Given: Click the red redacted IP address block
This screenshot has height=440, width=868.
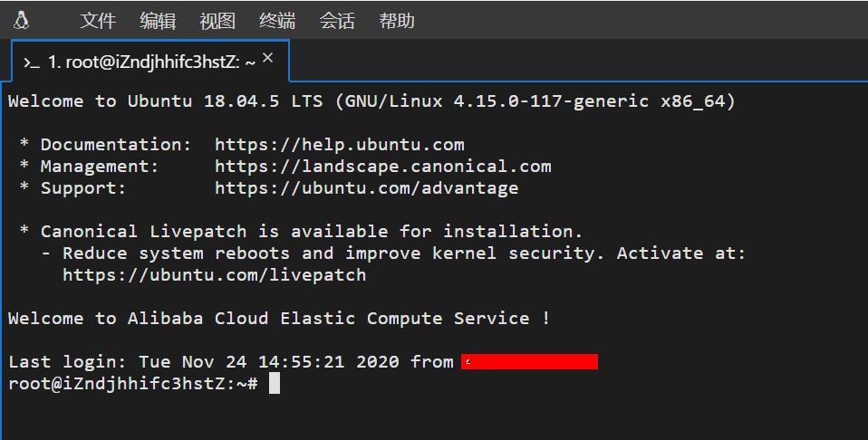Looking at the screenshot, I should pos(529,362).
